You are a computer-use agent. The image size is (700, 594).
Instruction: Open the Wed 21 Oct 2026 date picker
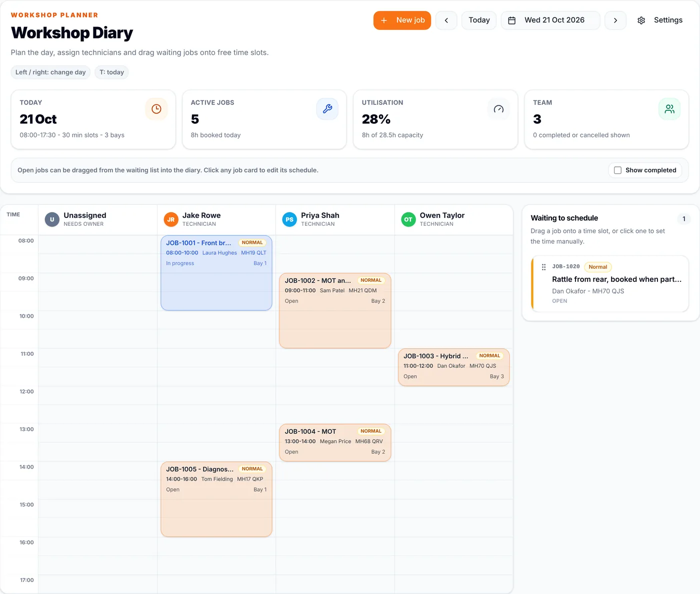[550, 20]
